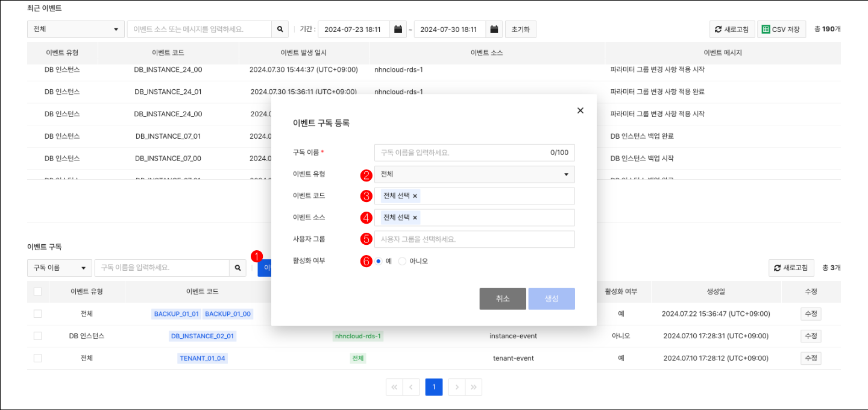Toggle the select-all checkbox in subscription table header
The width and height of the screenshot is (868, 410).
tap(38, 291)
